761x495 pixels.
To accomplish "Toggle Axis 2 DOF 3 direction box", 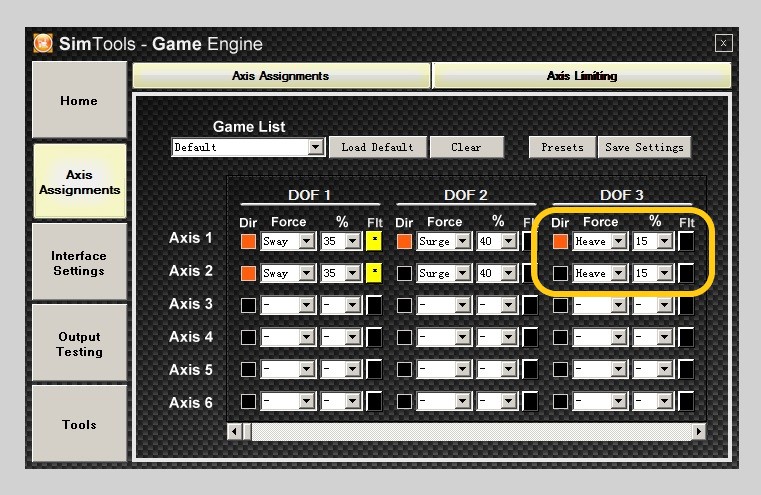I will pyautogui.click(x=560, y=273).
